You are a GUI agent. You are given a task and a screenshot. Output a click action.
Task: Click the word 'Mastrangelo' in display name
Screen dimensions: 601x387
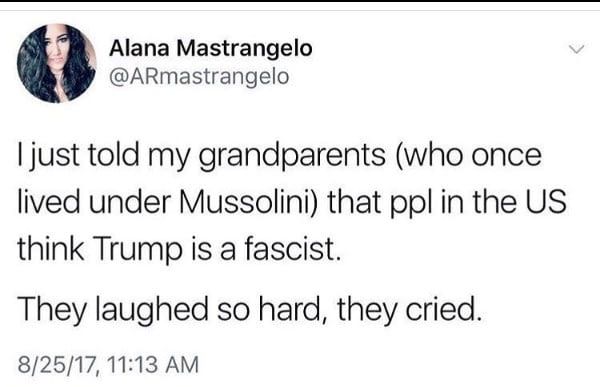pyautogui.click(x=245, y=49)
